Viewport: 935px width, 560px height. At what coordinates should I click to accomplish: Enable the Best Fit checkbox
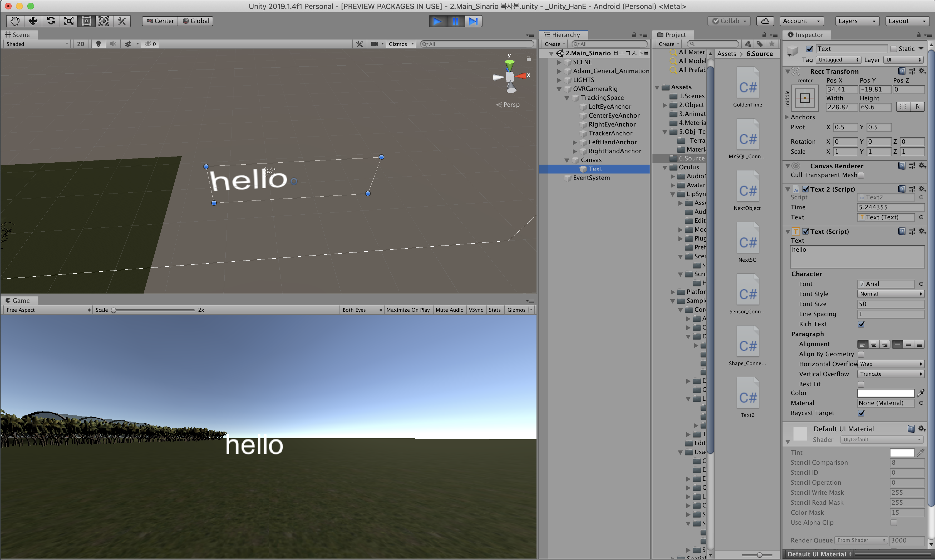click(x=861, y=384)
